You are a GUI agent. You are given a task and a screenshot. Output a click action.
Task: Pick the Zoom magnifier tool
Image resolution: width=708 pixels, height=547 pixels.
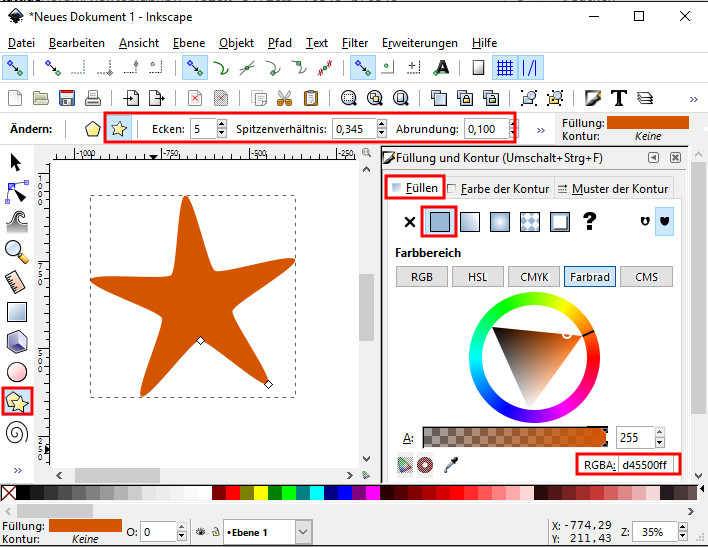click(x=17, y=251)
